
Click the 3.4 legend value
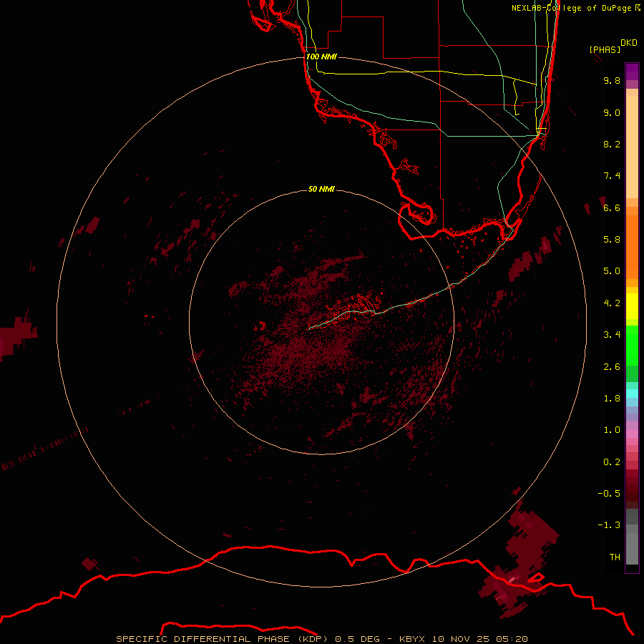point(612,335)
